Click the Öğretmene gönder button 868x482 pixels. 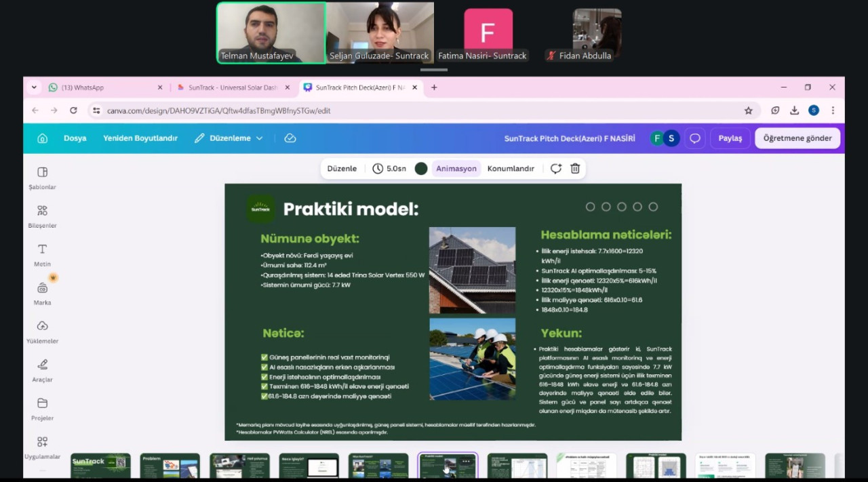[x=797, y=138]
